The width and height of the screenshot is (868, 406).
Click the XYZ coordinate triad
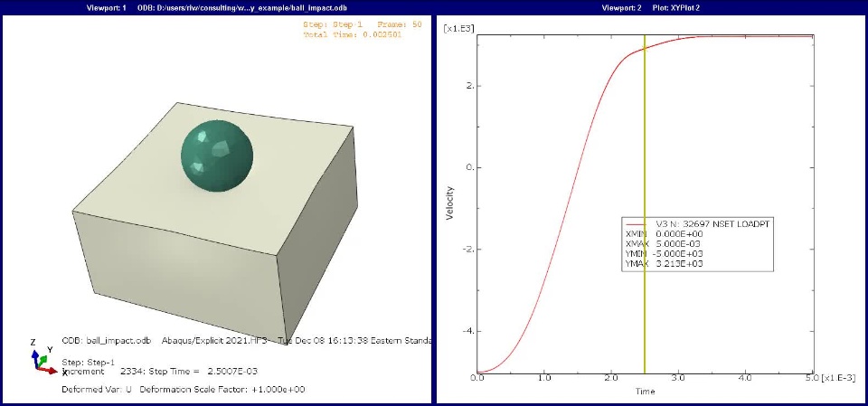click(42, 358)
